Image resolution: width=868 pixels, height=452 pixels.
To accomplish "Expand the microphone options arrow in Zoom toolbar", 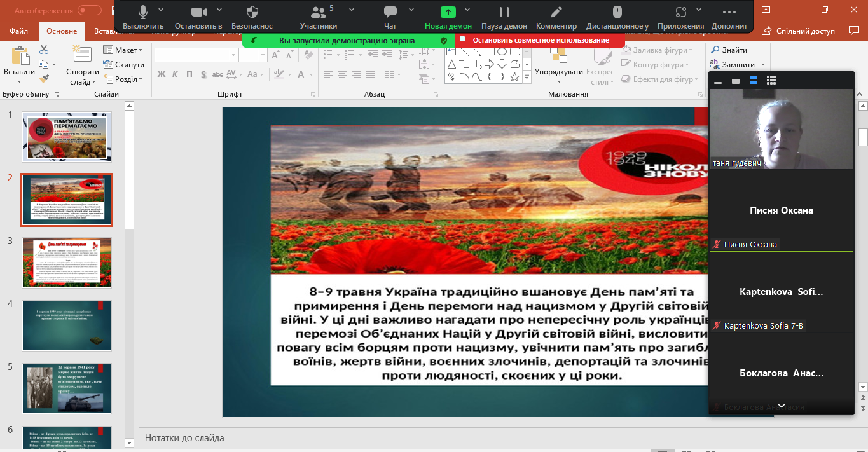I will [161, 10].
